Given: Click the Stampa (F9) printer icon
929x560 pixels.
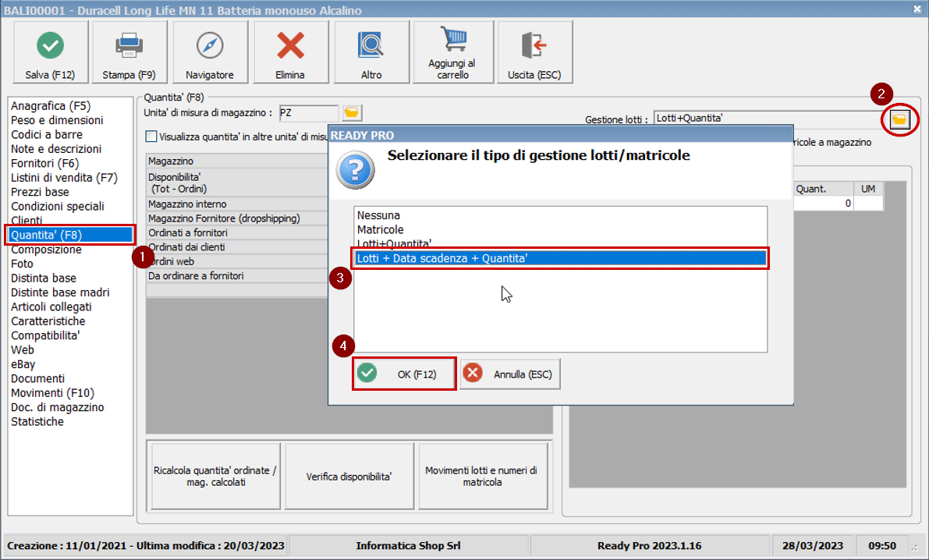Looking at the screenshot, I should (129, 45).
